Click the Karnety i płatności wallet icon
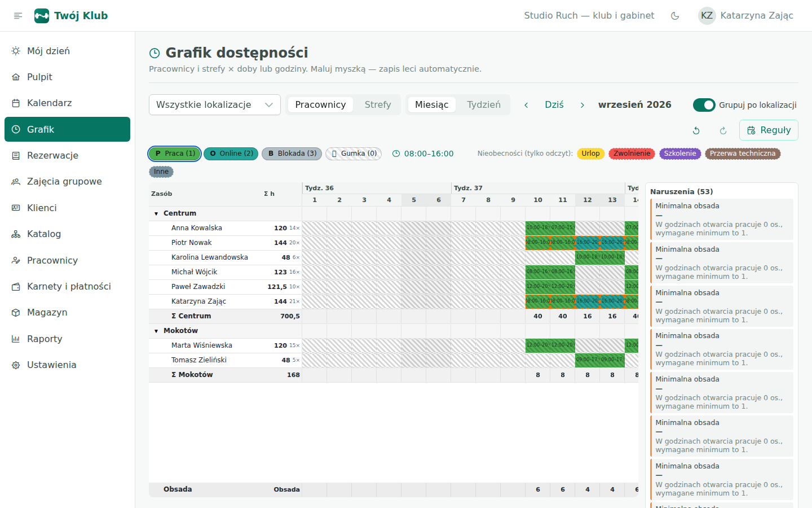 click(x=16, y=287)
